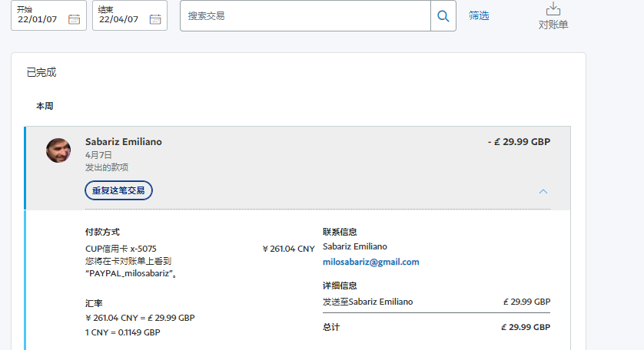Open the 筛选 filter link
Image resolution: width=644 pixels, height=350 pixels.
pyautogui.click(x=479, y=15)
